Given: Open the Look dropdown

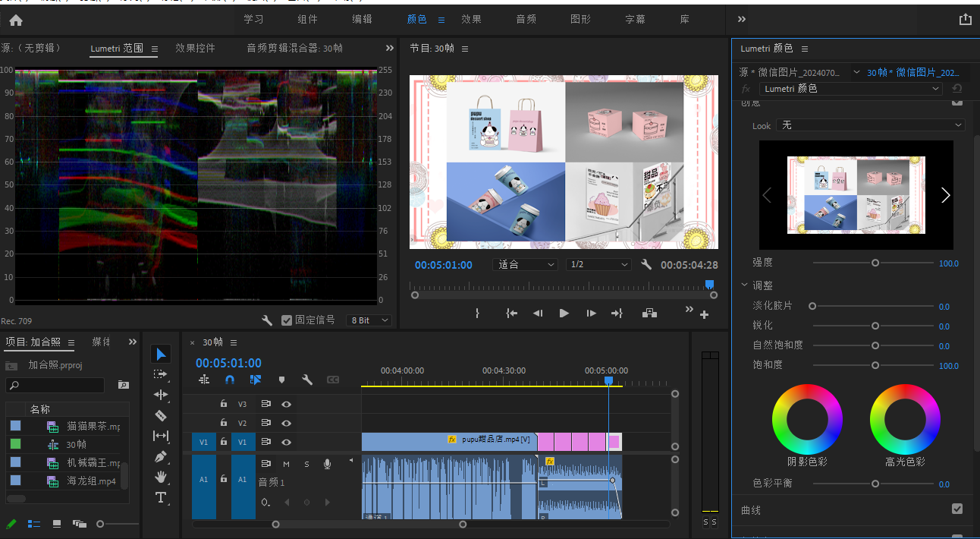Looking at the screenshot, I should (x=869, y=125).
